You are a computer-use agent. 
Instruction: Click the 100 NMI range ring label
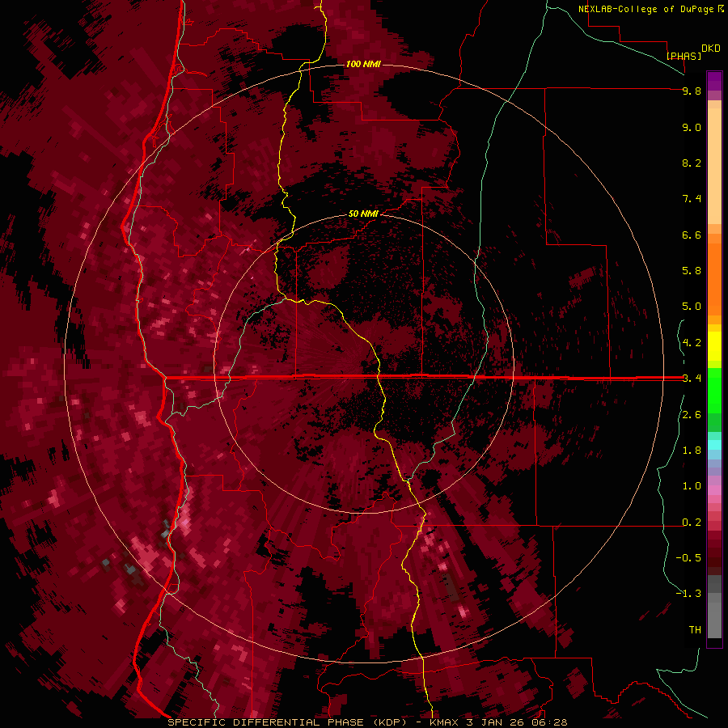coord(363,64)
